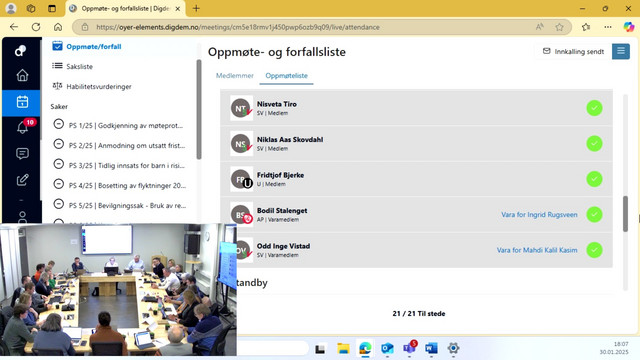Click the edit pencil sidebar icon

pos(22,180)
